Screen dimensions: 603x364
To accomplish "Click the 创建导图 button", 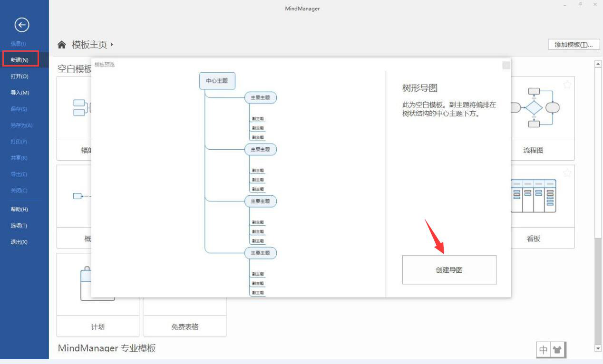I will coord(449,269).
